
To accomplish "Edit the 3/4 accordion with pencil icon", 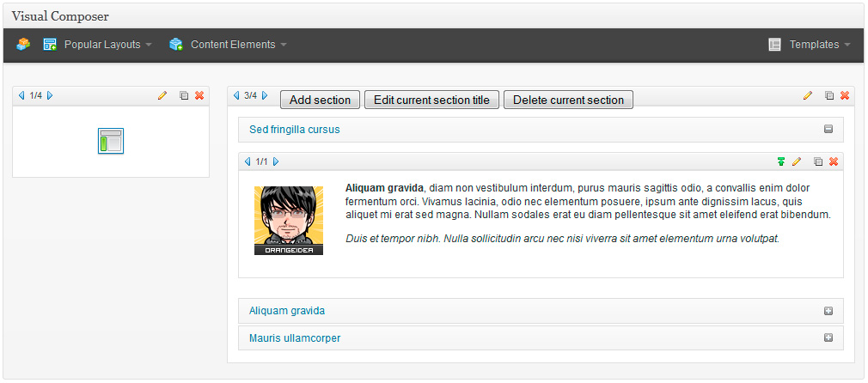I will click(x=808, y=95).
